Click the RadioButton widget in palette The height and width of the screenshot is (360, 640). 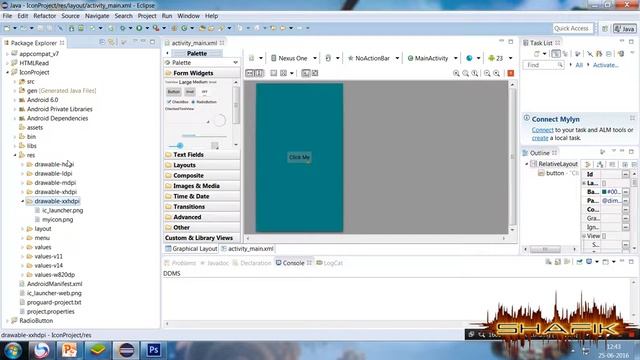point(204,102)
